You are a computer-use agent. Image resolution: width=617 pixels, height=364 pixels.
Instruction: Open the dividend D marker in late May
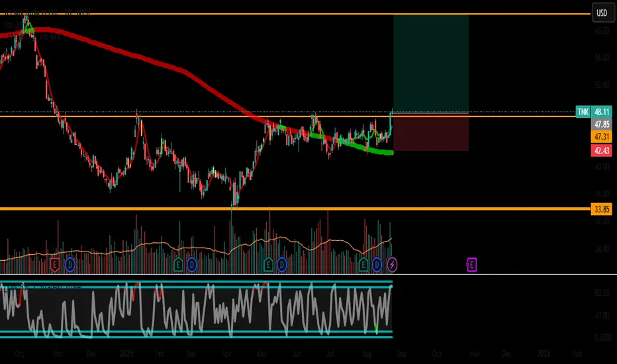tap(282, 265)
